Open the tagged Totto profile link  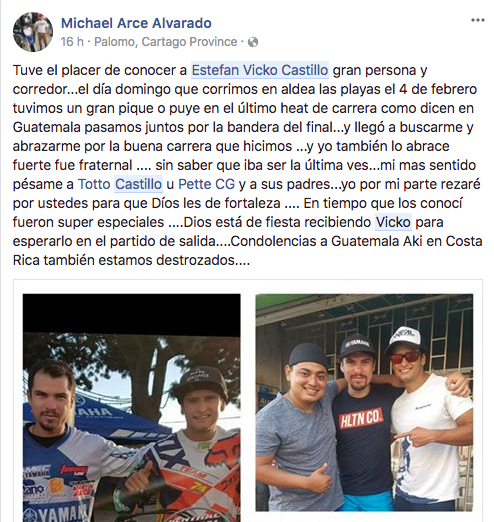tap(94, 184)
